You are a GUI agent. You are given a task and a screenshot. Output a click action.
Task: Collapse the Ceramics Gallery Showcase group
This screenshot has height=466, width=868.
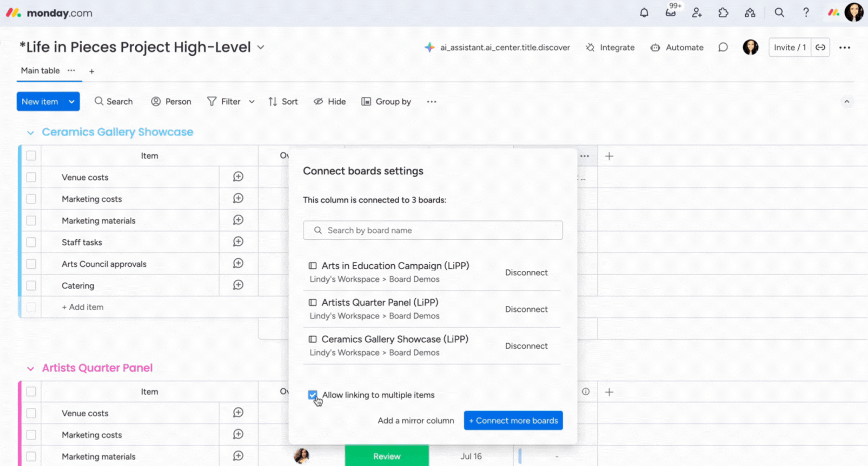pos(31,133)
